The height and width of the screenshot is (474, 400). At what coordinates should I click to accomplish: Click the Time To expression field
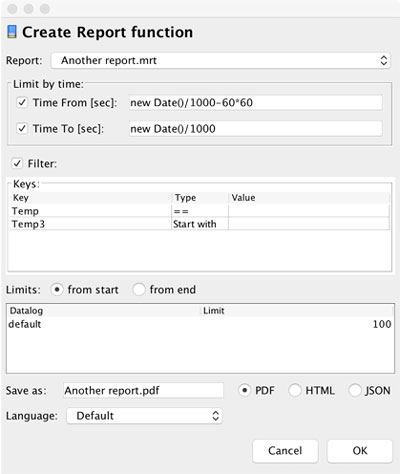256,129
